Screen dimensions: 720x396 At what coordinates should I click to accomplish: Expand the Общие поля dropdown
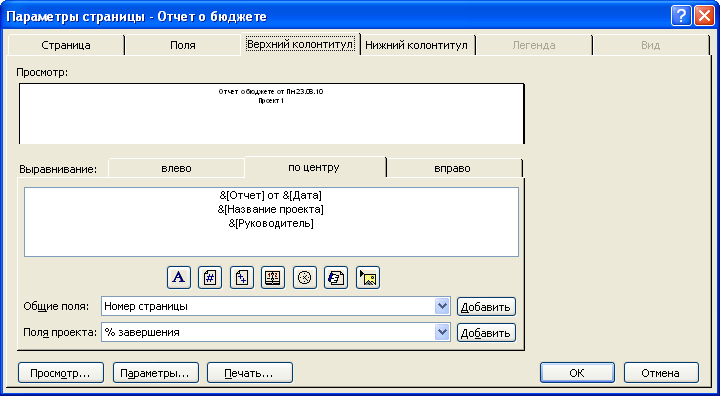click(442, 306)
